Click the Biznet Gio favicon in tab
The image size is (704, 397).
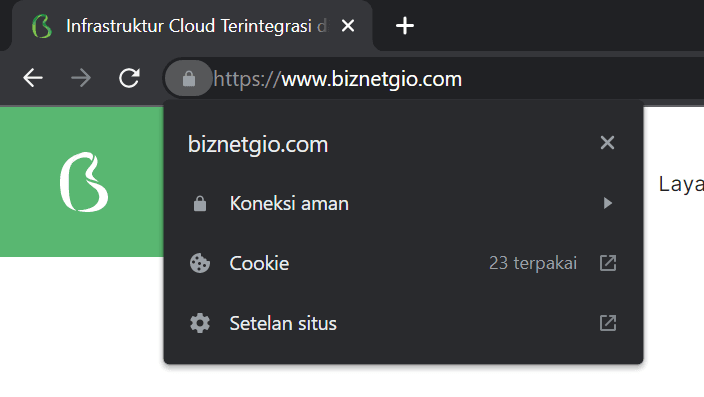pyautogui.click(x=42, y=26)
